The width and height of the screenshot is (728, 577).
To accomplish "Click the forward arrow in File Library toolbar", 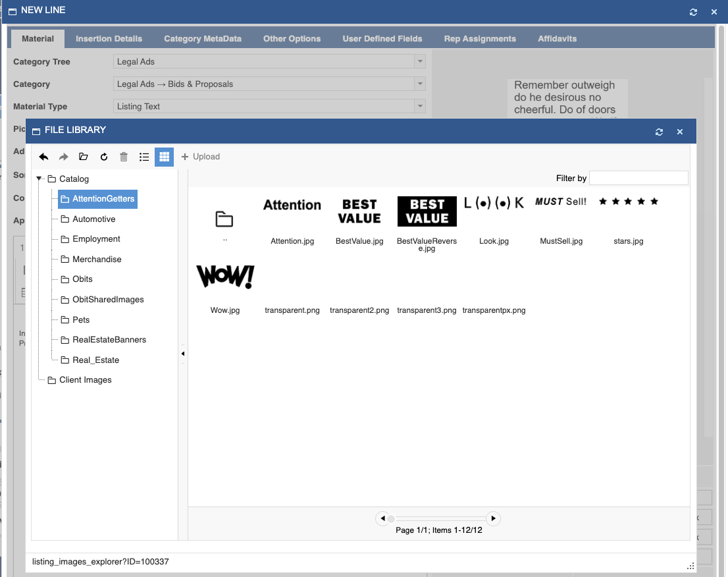I will 64,157.
